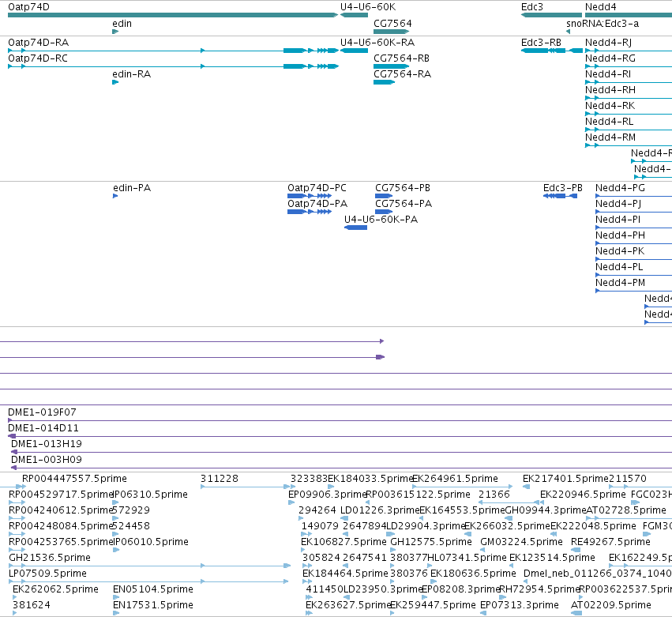
Task: Select the Nedd4 gene label
Action: tap(600, 7)
